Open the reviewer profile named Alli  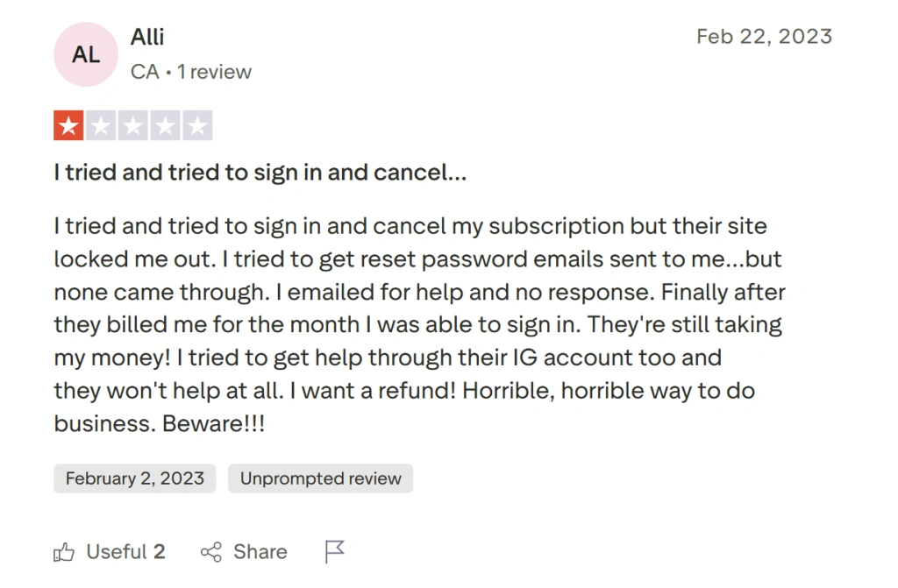(x=146, y=37)
